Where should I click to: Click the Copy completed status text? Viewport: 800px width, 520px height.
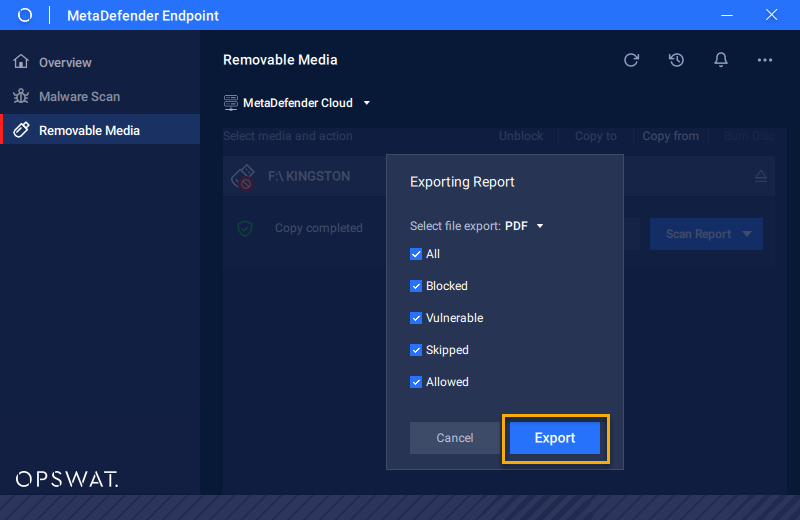point(319,228)
